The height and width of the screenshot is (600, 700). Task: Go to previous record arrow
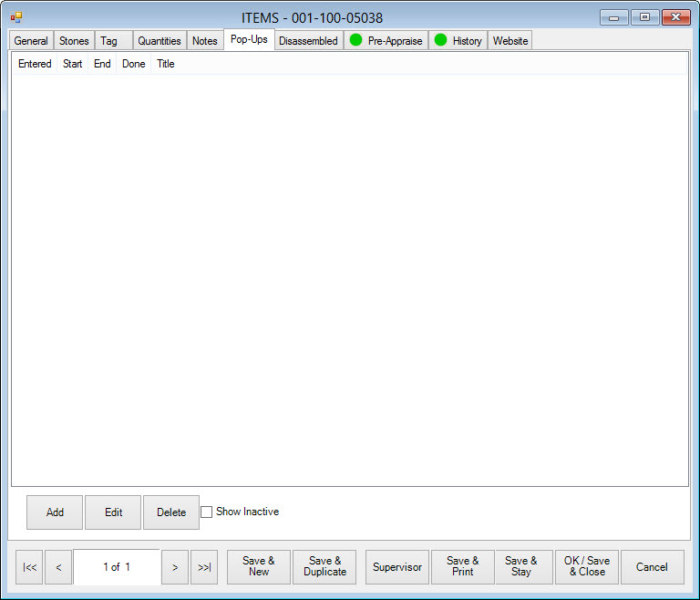58,567
